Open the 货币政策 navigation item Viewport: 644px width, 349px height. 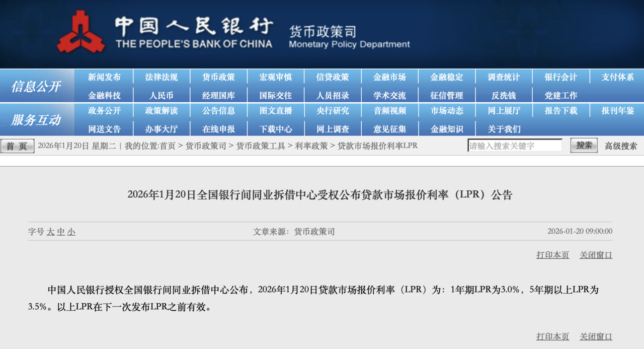click(x=218, y=77)
